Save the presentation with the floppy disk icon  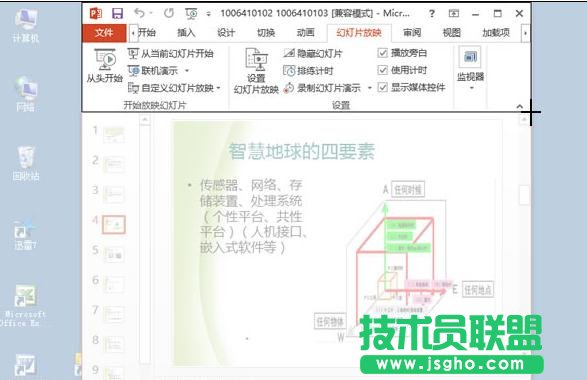click(118, 13)
